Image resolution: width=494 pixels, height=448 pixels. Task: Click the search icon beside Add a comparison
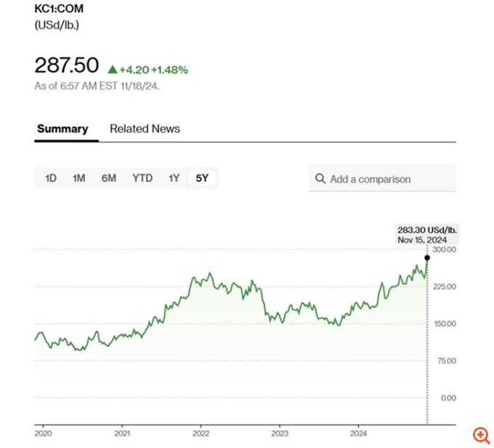pyautogui.click(x=320, y=179)
